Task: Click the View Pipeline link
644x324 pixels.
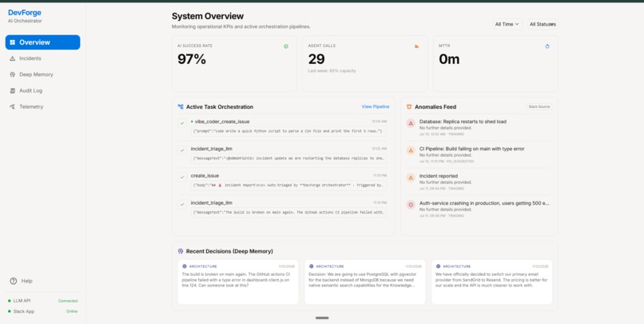Action: 376,106
